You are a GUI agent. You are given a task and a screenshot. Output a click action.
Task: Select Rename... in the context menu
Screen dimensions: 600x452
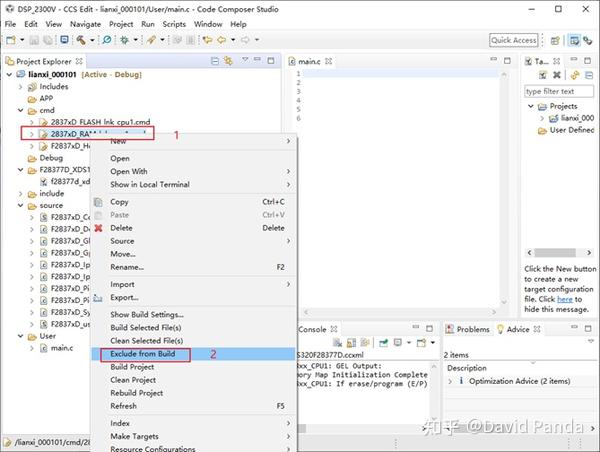(126, 267)
